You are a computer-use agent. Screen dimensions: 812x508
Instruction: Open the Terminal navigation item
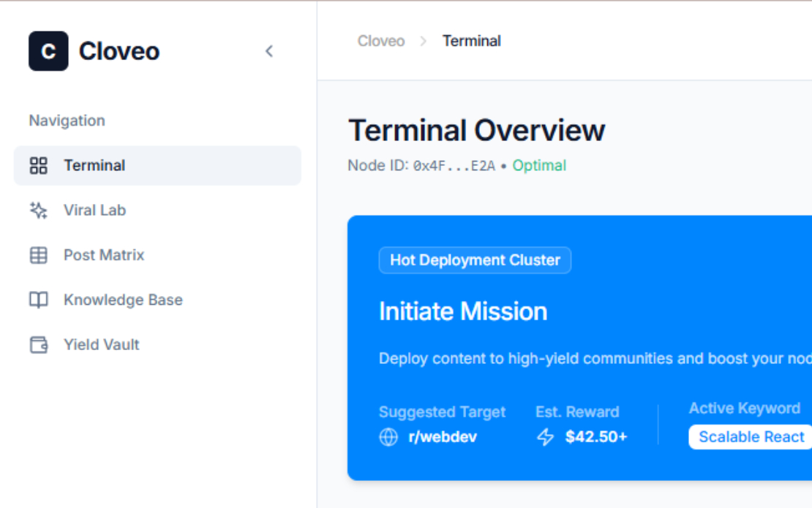click(157, 165)
